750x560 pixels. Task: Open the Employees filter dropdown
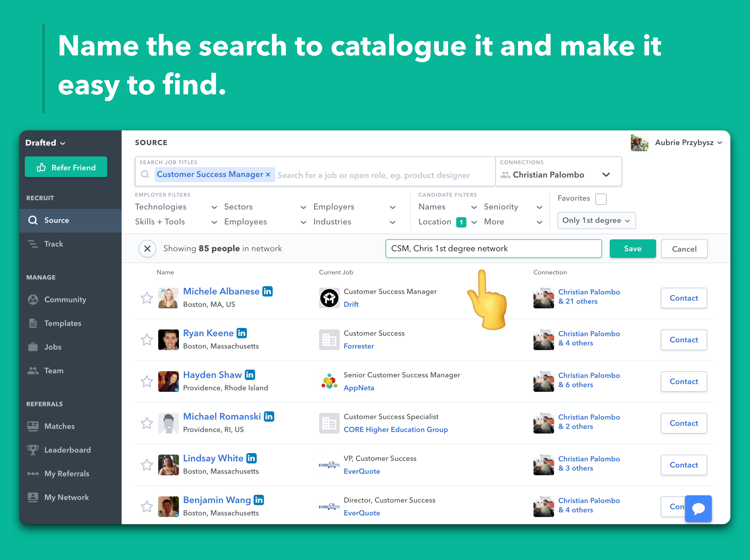(265, 222)
